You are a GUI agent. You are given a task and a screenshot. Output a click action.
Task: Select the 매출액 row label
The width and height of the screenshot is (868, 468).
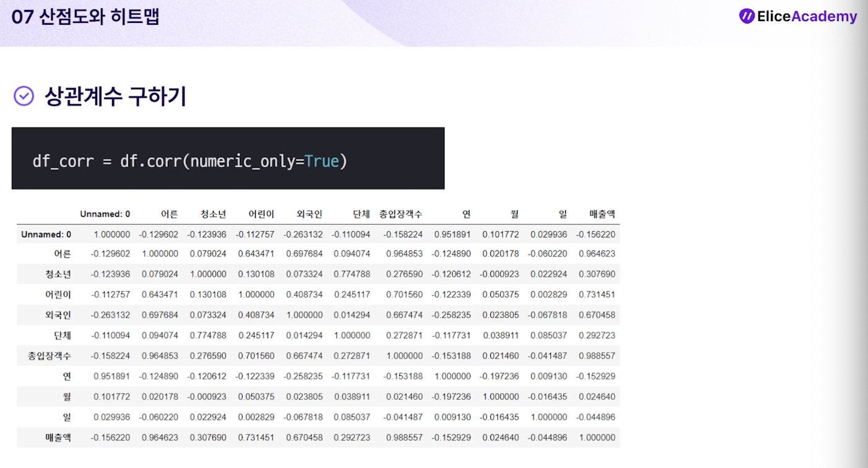(x=58, y=438)
